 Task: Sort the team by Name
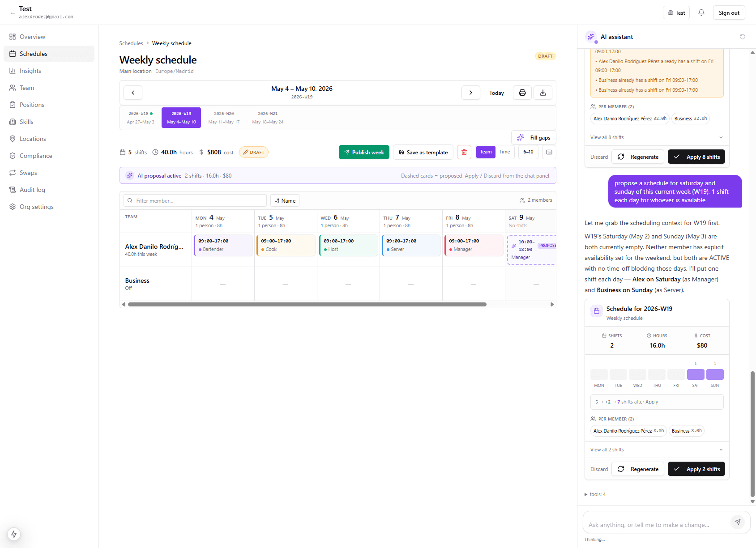tap(285, 200)
